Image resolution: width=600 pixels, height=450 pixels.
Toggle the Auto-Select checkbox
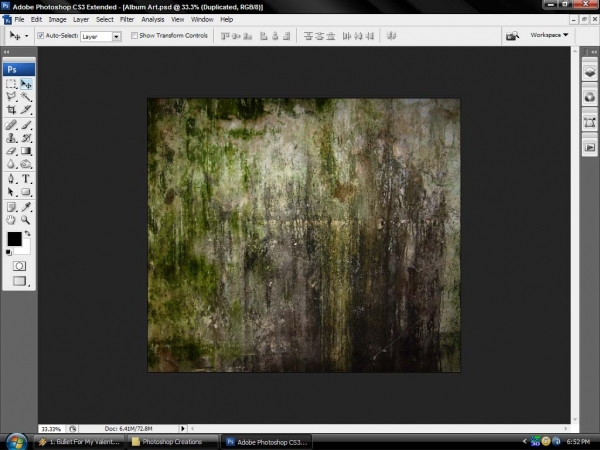(x=41, y=36)
